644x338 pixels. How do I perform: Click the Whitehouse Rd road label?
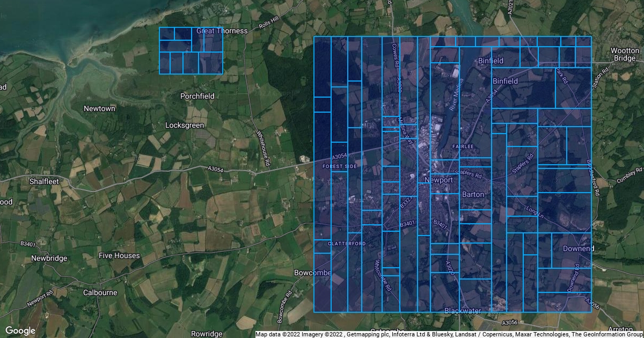click(x=265, y=146)
